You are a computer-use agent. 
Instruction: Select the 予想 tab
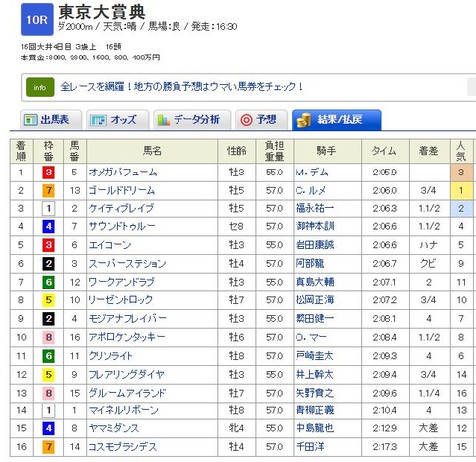tap(262, 119)
